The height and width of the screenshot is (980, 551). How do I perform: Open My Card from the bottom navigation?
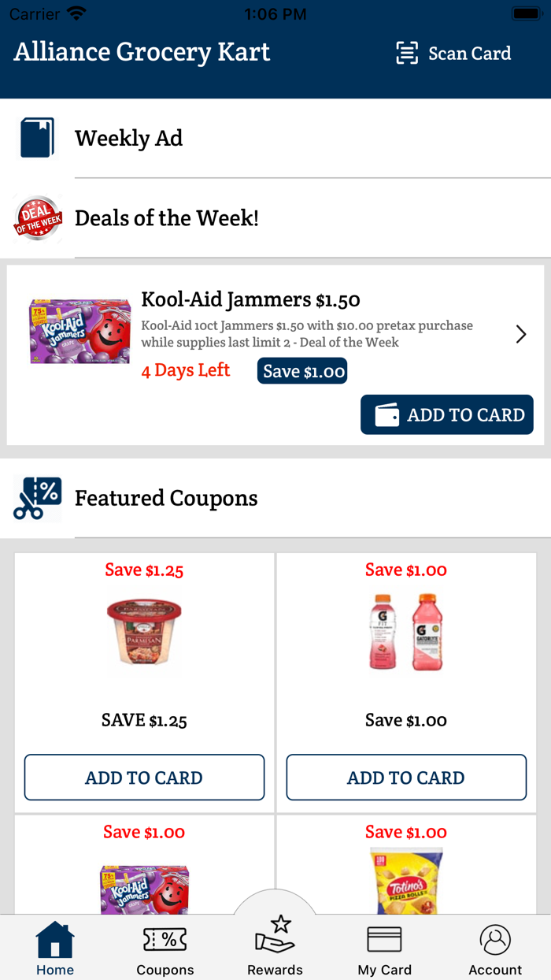384,948
